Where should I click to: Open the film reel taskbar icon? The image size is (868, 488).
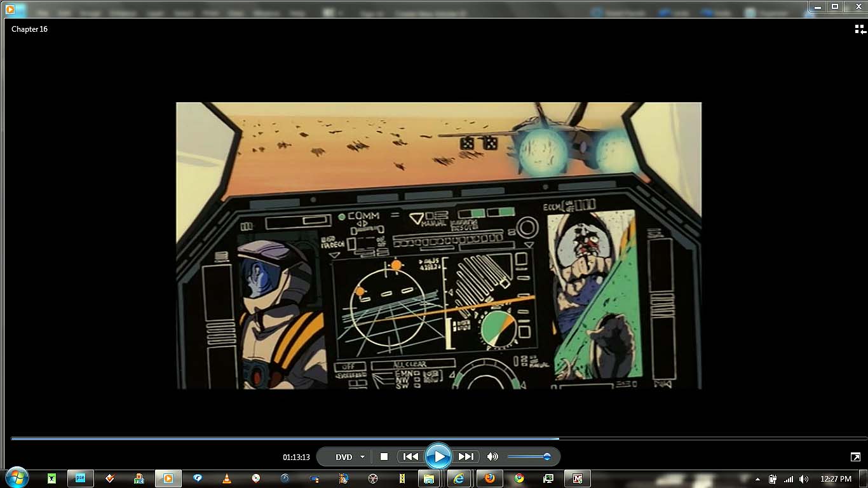coord(373,478)
